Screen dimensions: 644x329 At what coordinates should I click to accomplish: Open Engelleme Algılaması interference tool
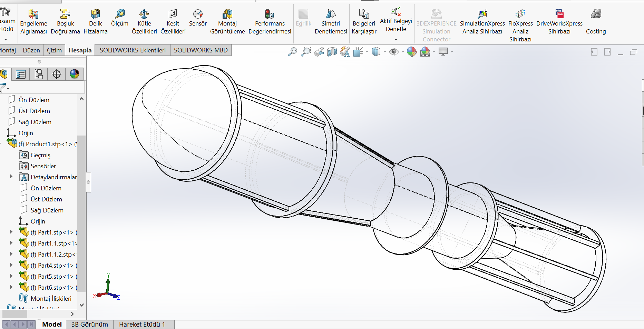click(33, 22)
